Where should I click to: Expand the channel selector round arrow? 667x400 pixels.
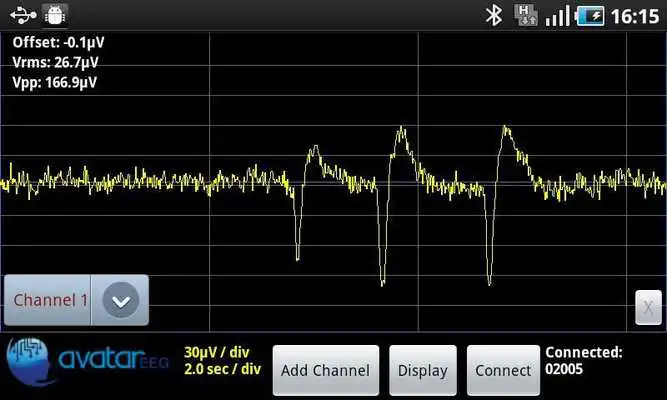pos(120,300)
